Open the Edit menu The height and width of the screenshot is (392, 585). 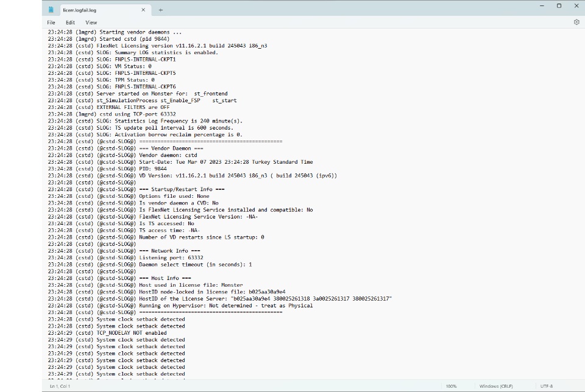pos(70,23)
